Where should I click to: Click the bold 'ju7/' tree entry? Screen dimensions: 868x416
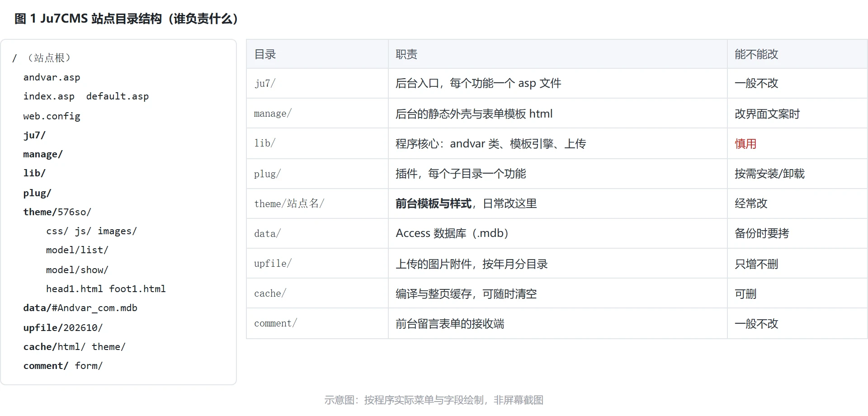(x=34, y=135)
